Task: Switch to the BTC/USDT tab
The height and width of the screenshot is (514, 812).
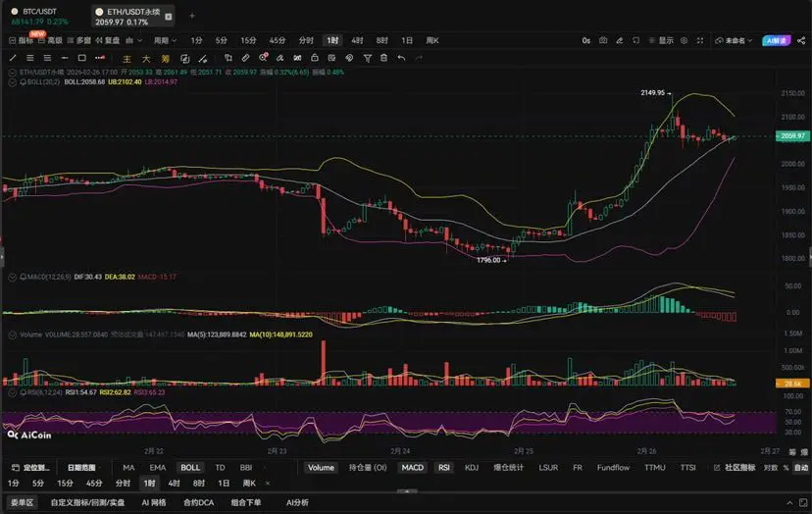Action: click(40, 16)
